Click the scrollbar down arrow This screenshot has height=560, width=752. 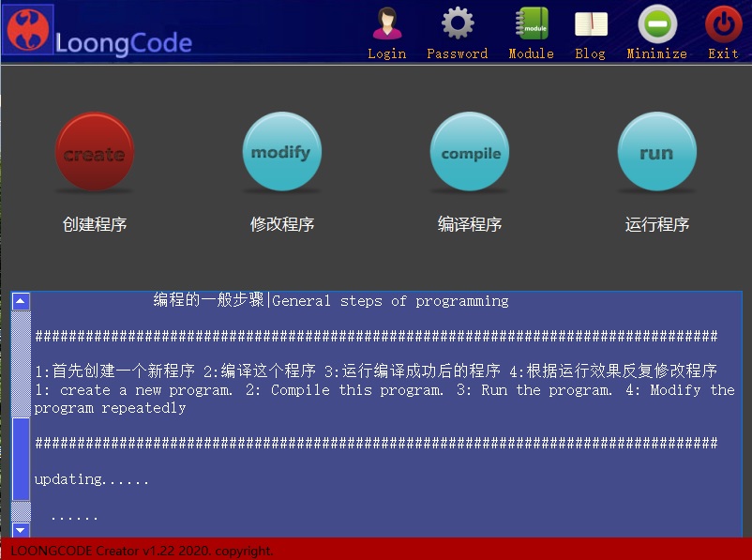(21, 530)
